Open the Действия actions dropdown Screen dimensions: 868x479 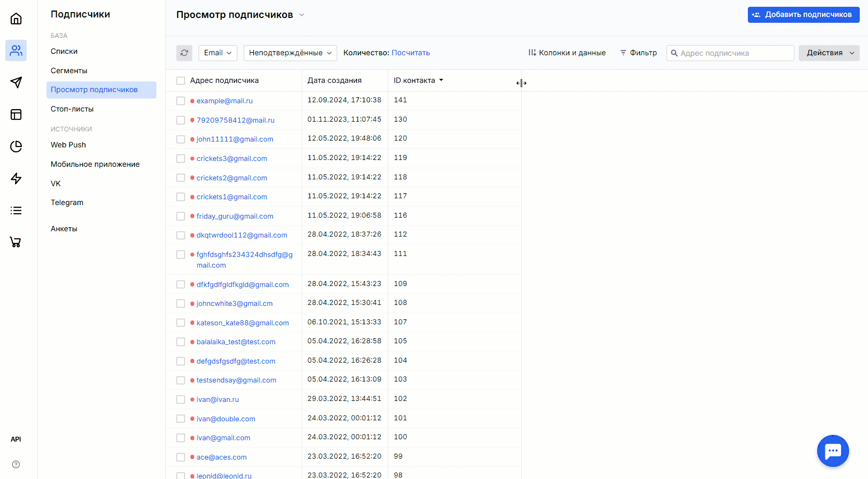(829, 53)
